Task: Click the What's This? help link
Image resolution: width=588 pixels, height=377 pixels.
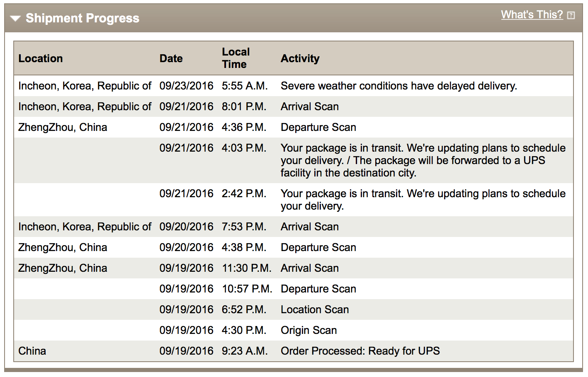Action: 532,15
